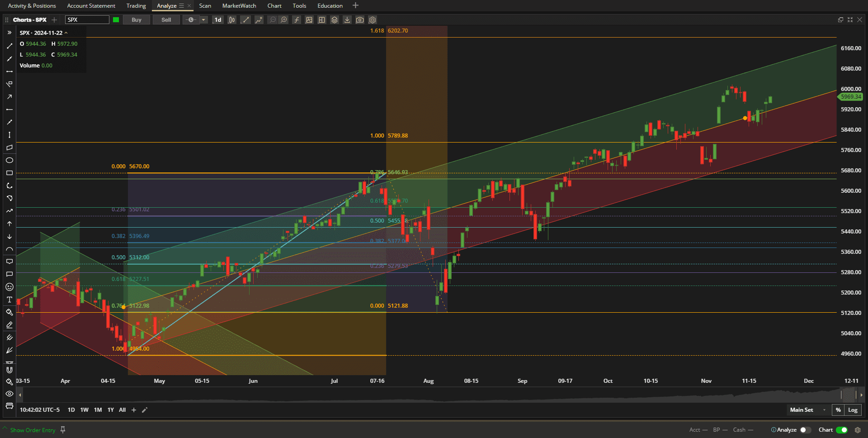The height and width of the screenshot is (438, 868).
Task: Open chart settings gear in toolbar
Action: coord(373,20)
